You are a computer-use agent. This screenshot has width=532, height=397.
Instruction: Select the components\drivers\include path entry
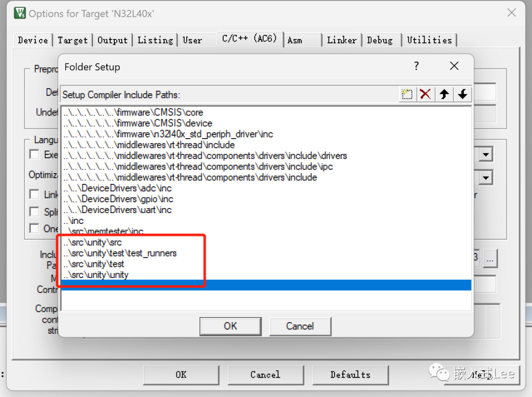point(266,178)
